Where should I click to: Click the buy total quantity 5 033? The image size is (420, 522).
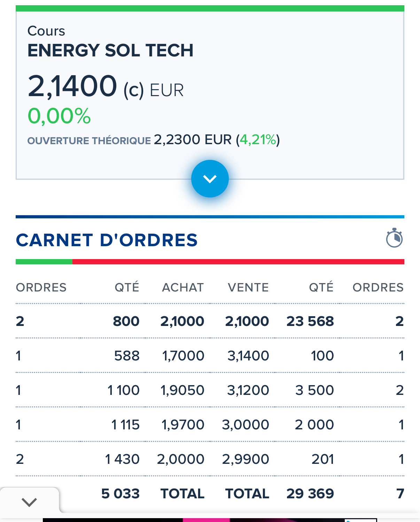(x=120, y=493)
